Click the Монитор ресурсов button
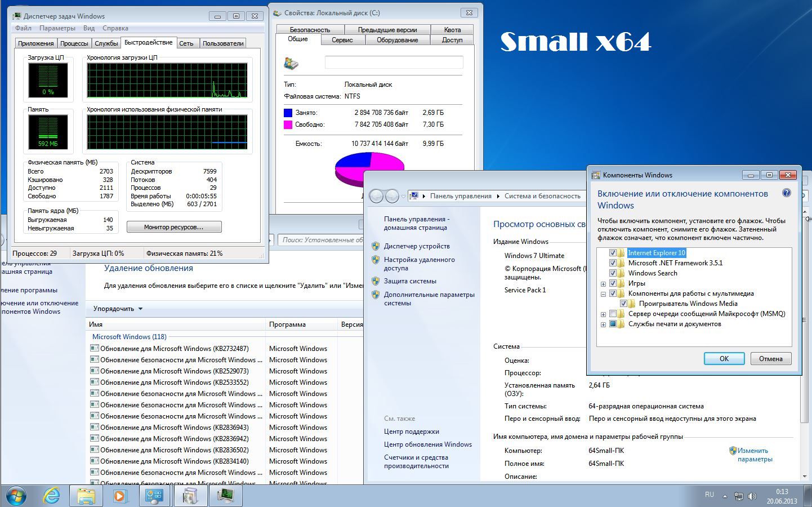Viewport: 812px width, 507px height. click(x=174, y=227)
